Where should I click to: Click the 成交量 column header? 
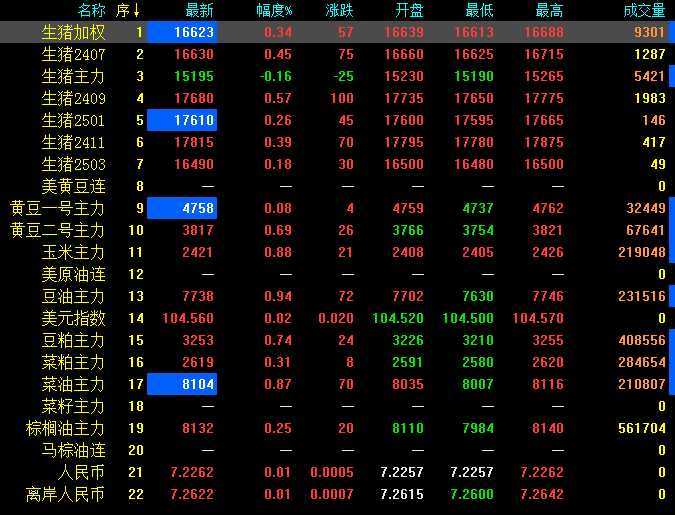tap(644, 10)
